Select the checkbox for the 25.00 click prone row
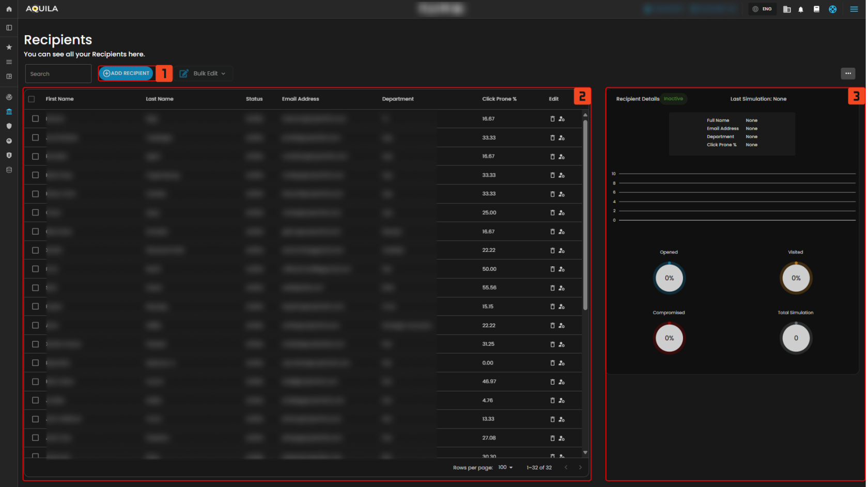The height and width of the screenshot is (487, 868). coord(36,212)
